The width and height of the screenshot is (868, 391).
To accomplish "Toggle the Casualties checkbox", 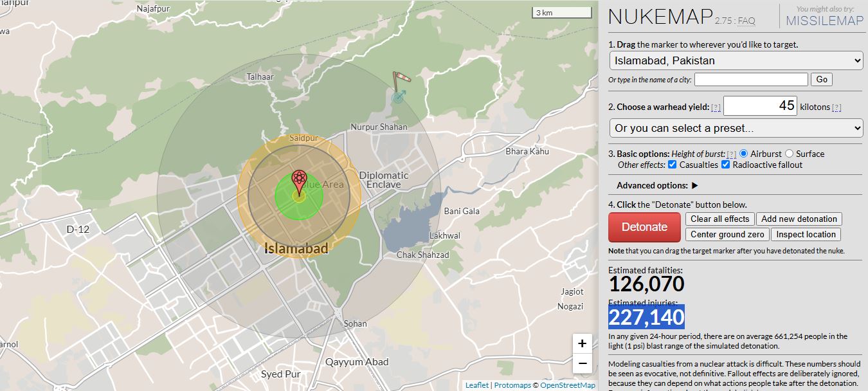I will [672, 165].
